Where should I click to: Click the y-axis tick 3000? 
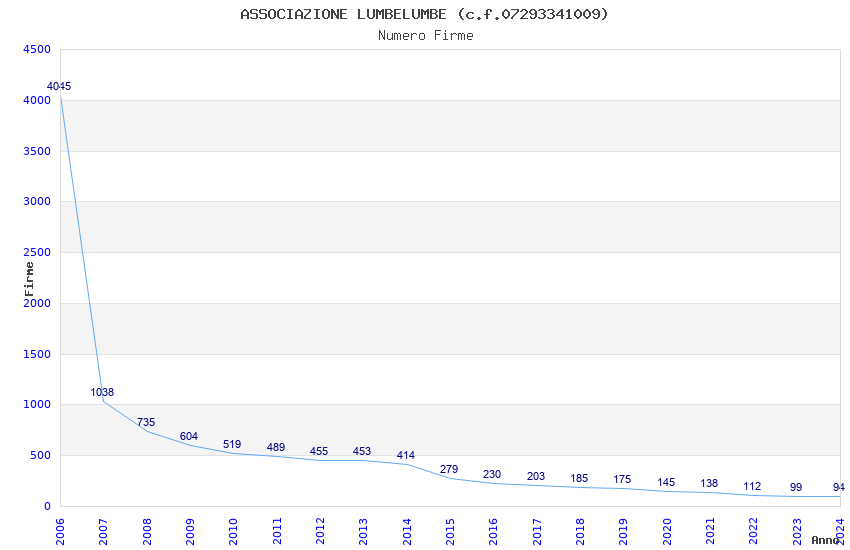click(x=37, y=201)
